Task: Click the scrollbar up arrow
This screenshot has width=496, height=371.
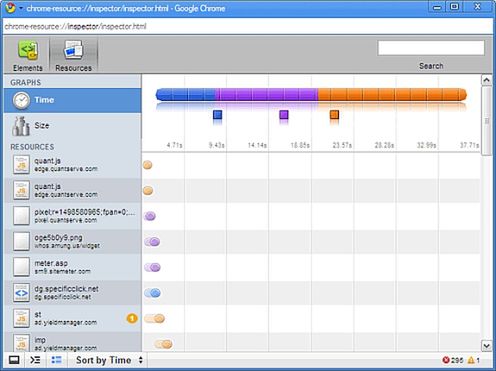Action: (x=487, y=80)
